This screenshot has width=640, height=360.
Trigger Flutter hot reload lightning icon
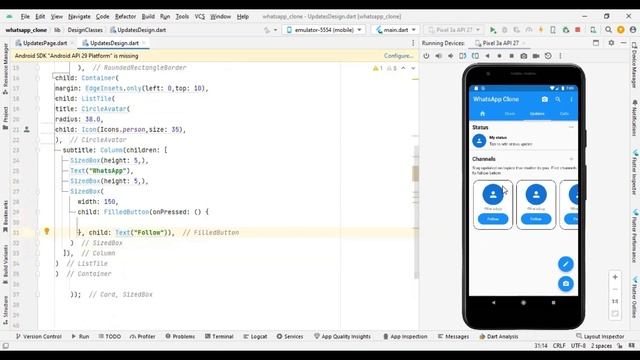click(541, 30)
